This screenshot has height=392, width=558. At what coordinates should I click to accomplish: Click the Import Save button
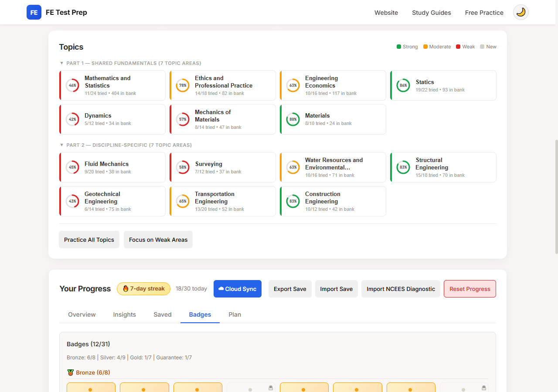point(337,289)
